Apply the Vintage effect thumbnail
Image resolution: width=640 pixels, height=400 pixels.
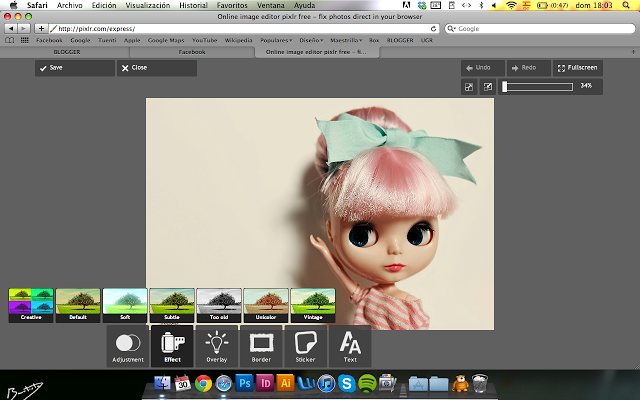point(312,305)
